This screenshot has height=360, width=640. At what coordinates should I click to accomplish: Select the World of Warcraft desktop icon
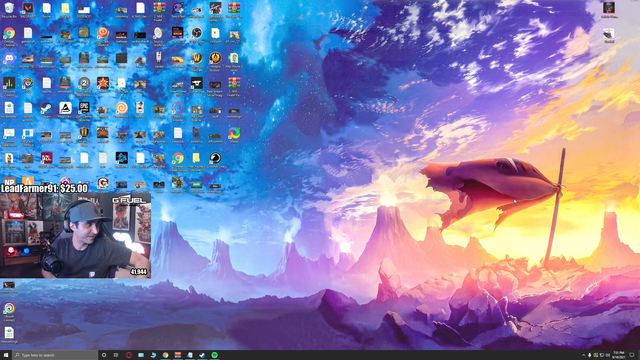(x=197, y=60)
